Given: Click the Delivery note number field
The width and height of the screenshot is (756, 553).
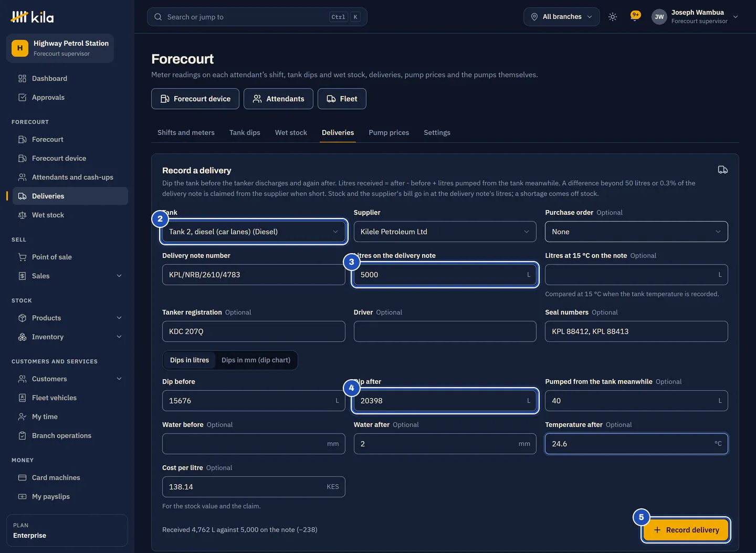Looking at the screenshot, I should click(254, 275).
